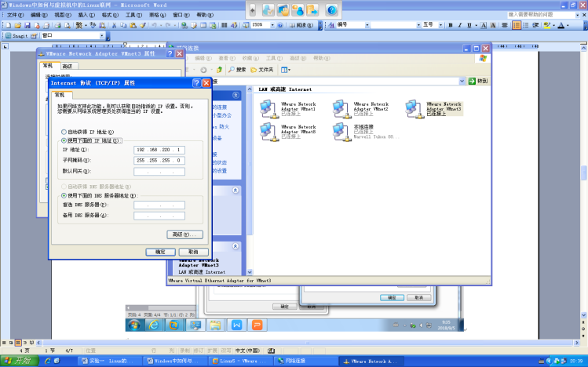Click the 子网掩码 input field

[159, 160]
